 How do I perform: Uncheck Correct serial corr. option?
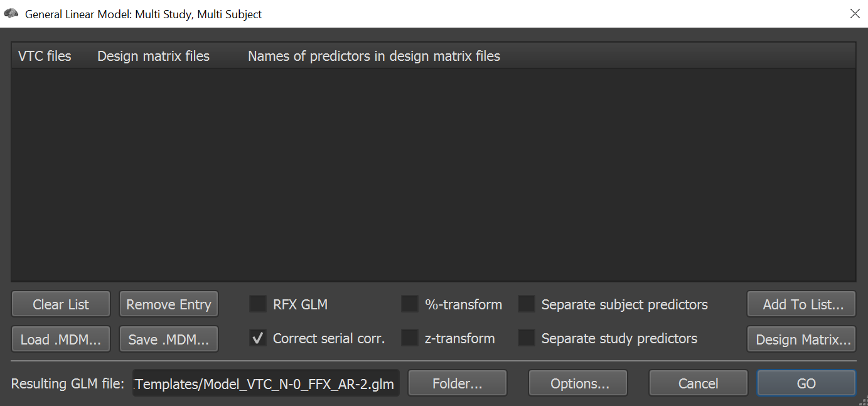point(258,338)
